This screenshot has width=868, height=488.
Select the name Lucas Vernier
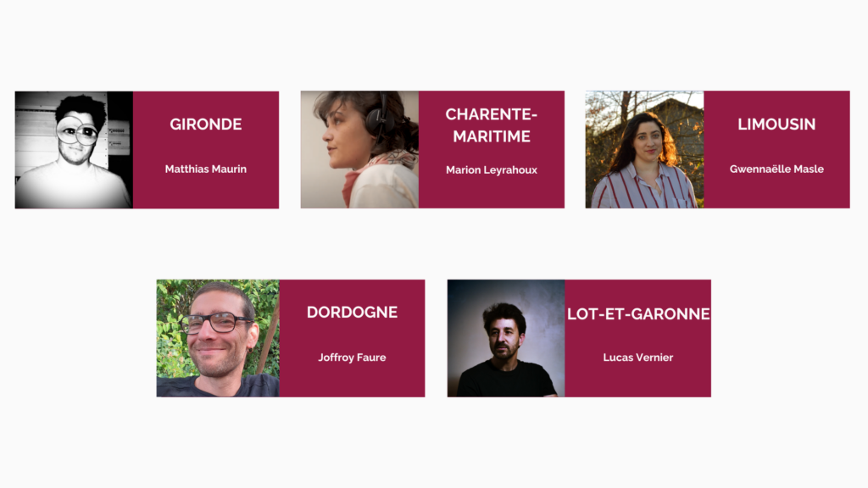638,358
